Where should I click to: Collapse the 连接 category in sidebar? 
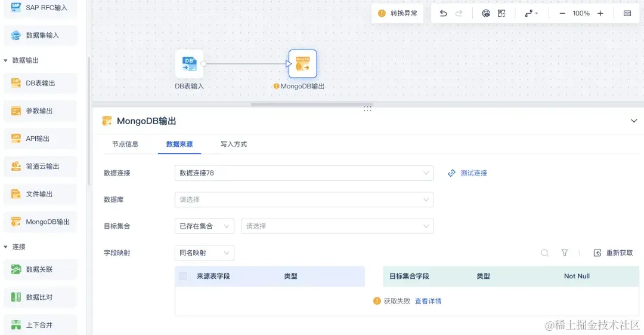(x=6, y=247)
